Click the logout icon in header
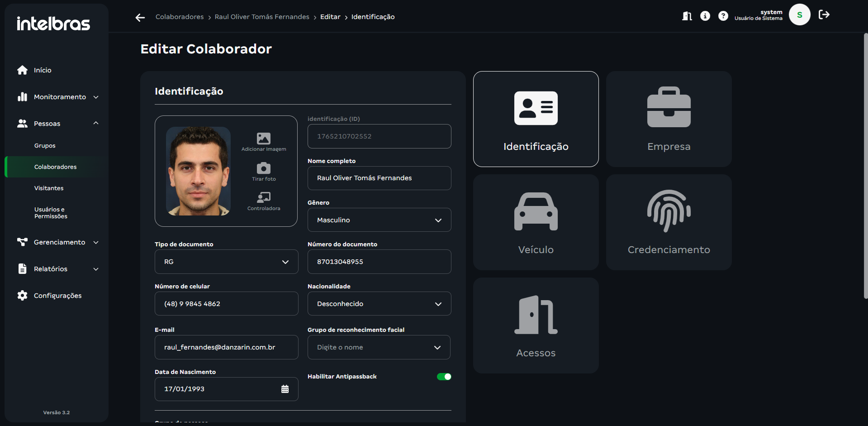Screen dimensions: 868x426 pos(824,15)
